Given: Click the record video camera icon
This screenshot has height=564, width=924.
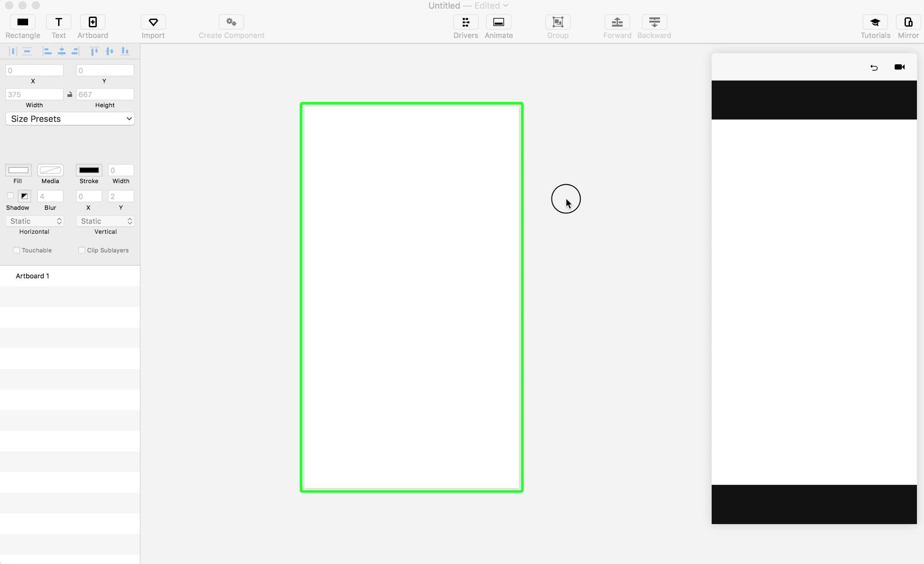Looking at the screenshot, I should click(x=899, y=67).
